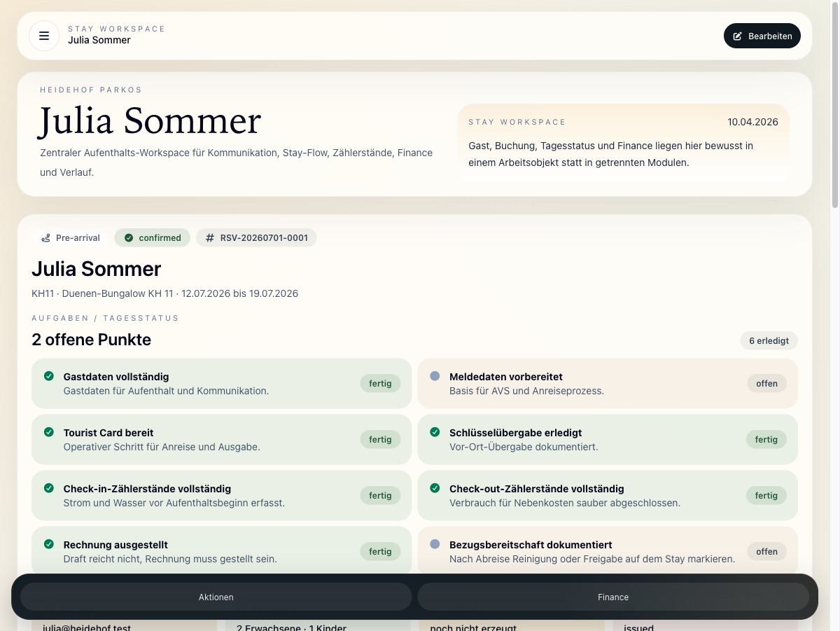
Task: Open reservation RSV-20260701-0001
Action: pyautogui.click(x=264, y=237)
